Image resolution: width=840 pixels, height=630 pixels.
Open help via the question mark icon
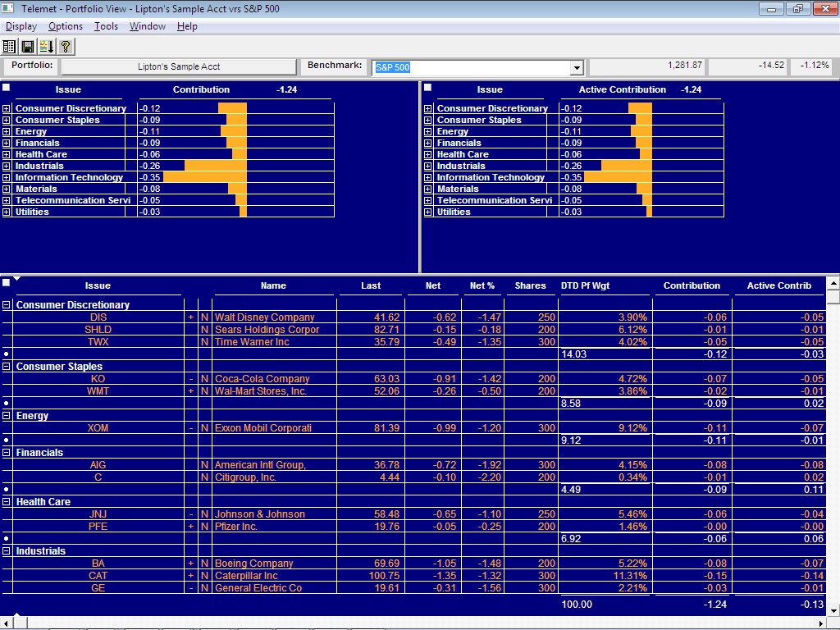[66, 47]
